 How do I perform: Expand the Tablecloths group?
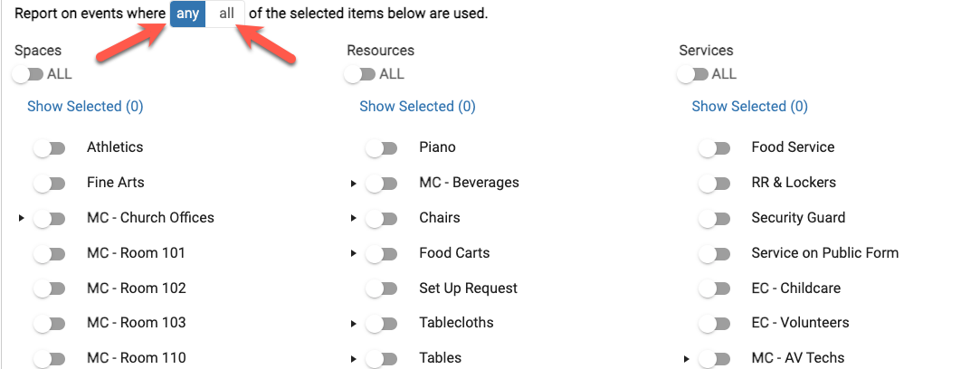354,324
